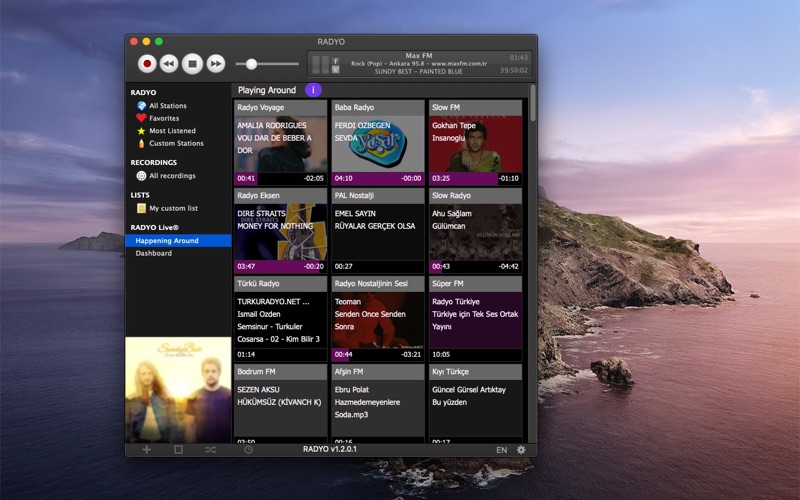Click the globe icon for All Stations
Screen dimensions: 800x500
(x=141, y=106)
